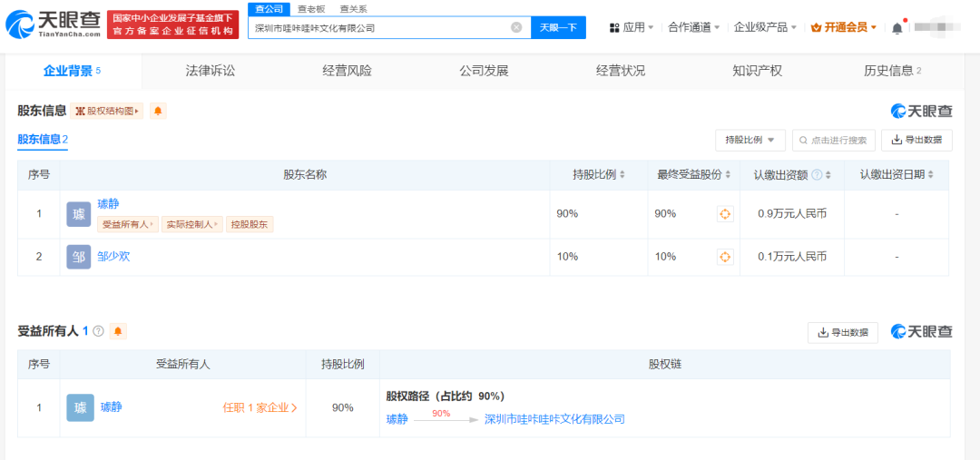The image size is (980, 460).
Task: Open the 深圳市哇咔哇咔文化有限公司 link in 股权链
Action: click(x=554, y=419)
